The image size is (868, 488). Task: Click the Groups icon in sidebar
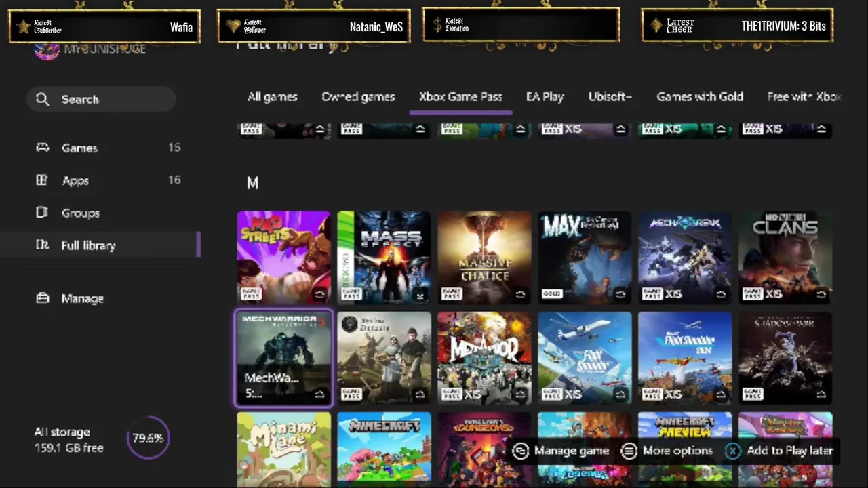pos(42,213)
